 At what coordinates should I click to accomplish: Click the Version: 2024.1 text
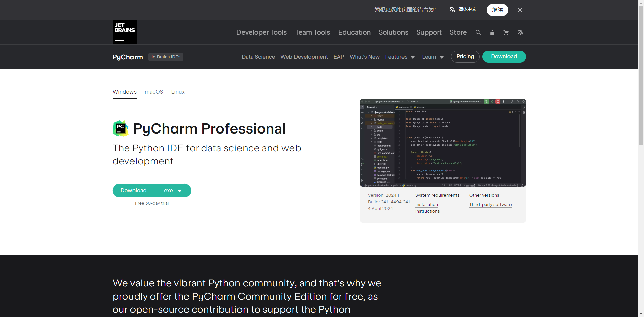point(384,195)
